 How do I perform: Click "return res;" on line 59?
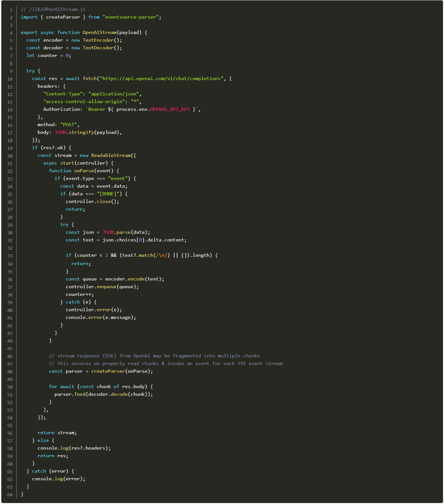pyautogui.click(x=53, y=456)
